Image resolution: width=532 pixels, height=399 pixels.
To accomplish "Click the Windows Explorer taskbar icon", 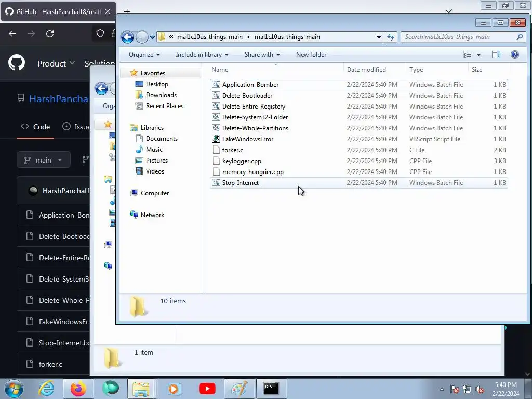I will click(141, 389).
